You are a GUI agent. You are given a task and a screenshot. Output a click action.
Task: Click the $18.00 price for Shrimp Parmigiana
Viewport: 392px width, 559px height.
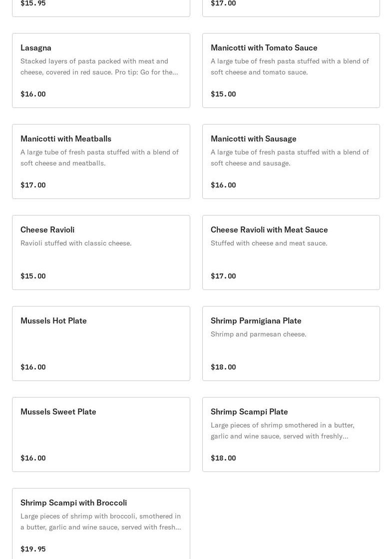[223, 367]
